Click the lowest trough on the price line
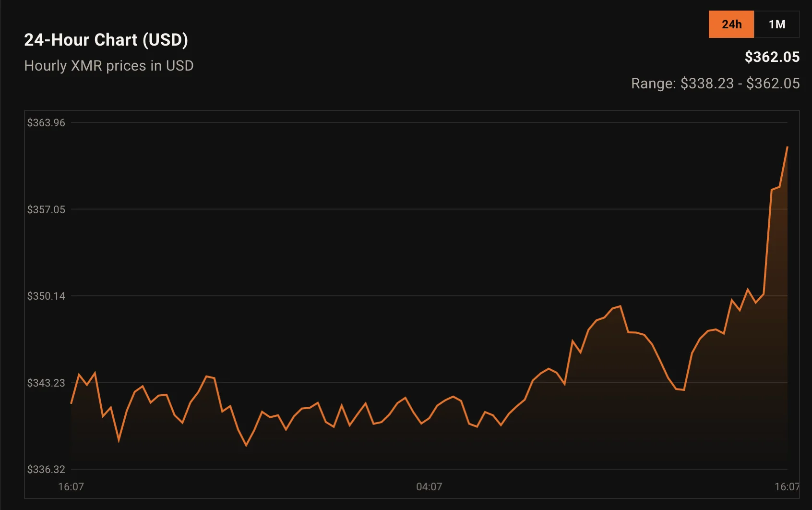Image resolution: width=812 pixels, height=510 pixels. [x=246, y=446]
